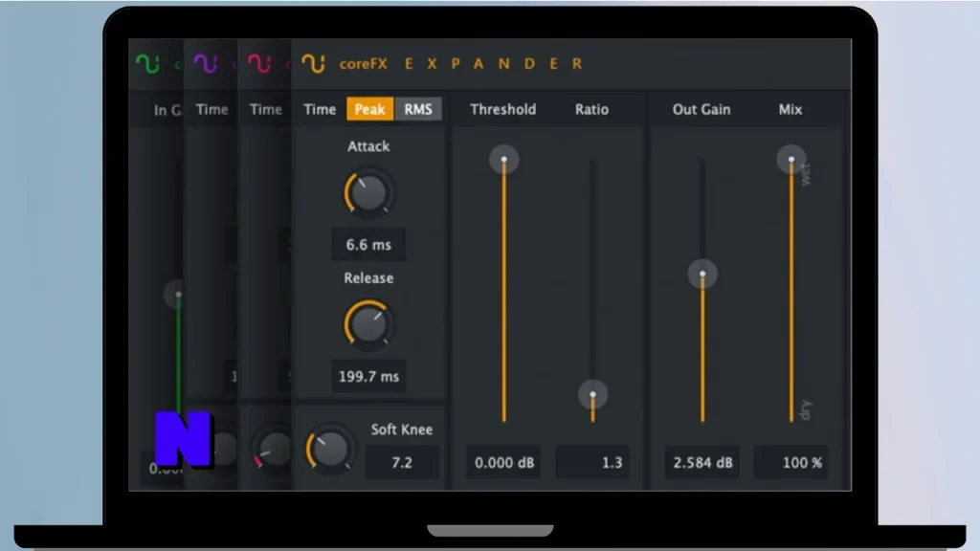Click the Attack label
Image resolution: width=980 pixels, height=551 pixels.
click(368, 146)
